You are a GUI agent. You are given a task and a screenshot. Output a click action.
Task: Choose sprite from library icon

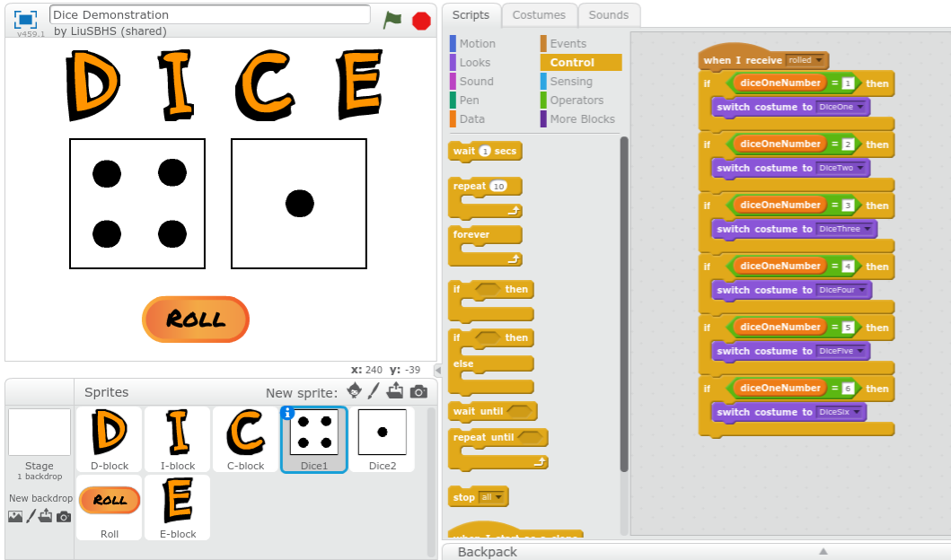click(x=354, y=391)
